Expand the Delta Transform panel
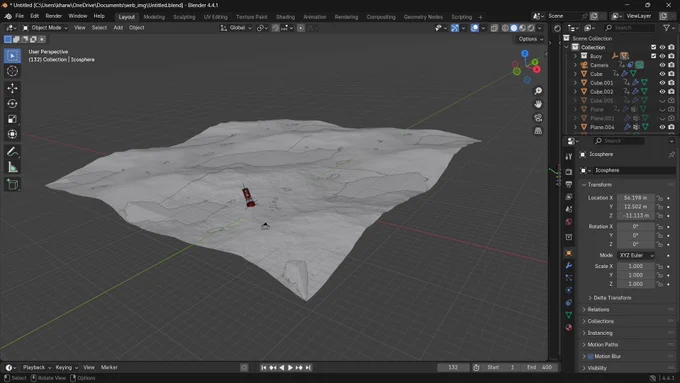 [x=612, y=298]
